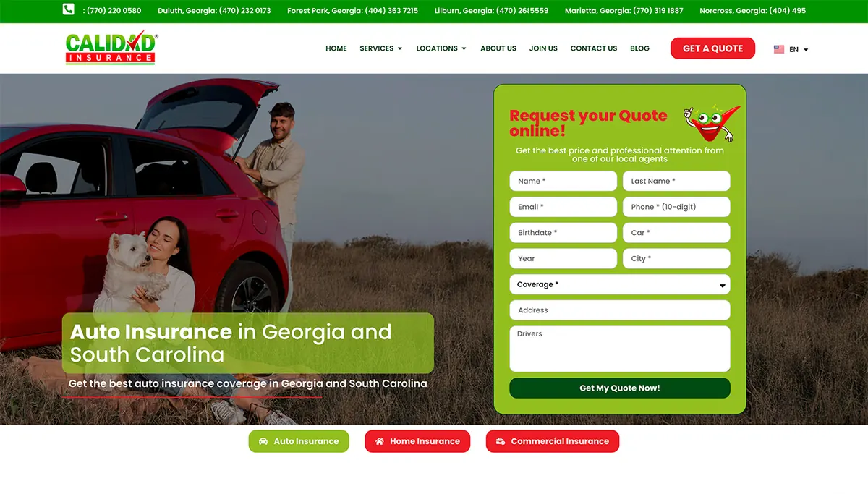868x494 pixels.
Task: Expand the Locations menu arrow
Action: (464, 49)
